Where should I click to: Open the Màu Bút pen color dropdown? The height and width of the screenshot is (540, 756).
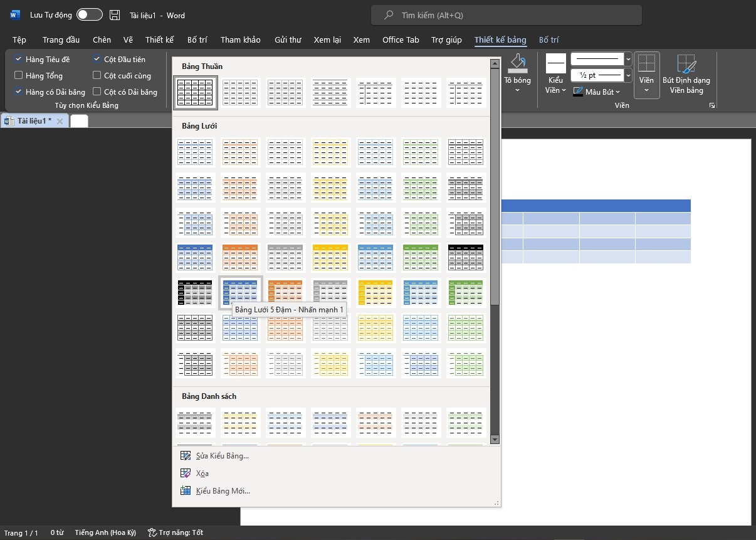click(x=617, y=92)
